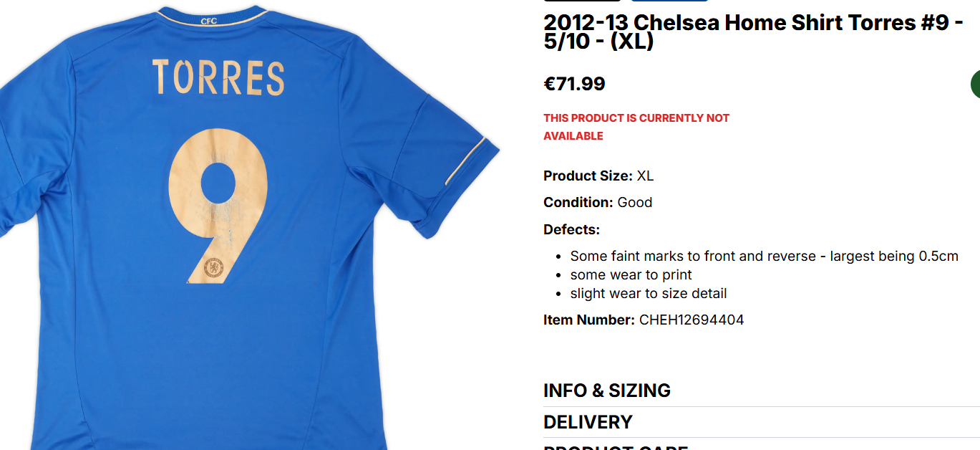Click the 'faint marks to front' defect line
Viewport: 980px width, 450px height.
click(764, 256)
